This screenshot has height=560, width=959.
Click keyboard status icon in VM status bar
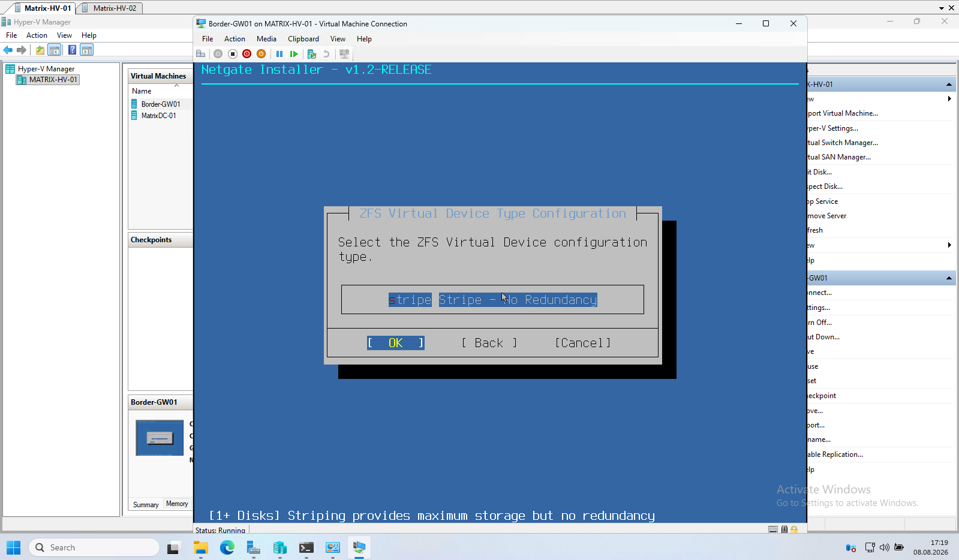773,529
